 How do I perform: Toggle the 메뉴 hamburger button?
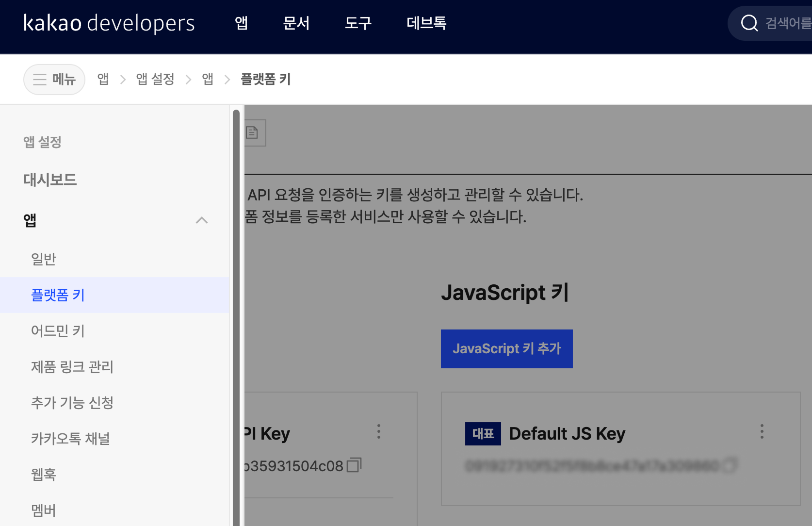click(54, 79)
